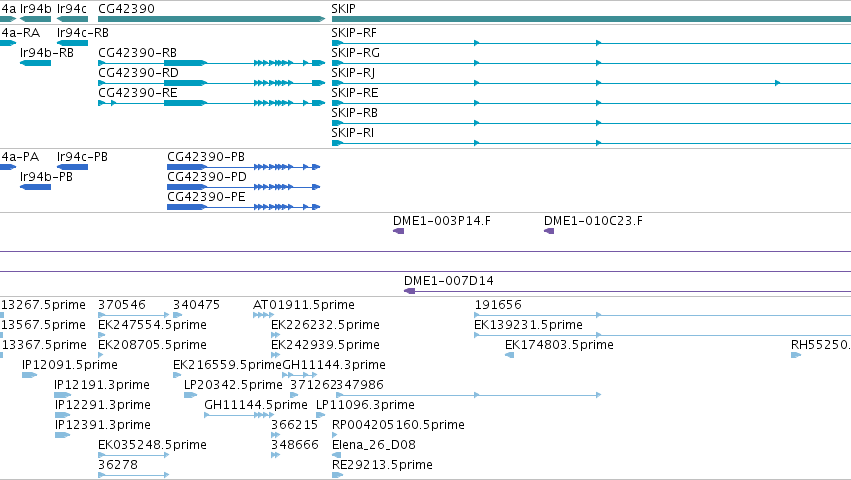The width and height of the screenshot is (851, 480).
Task: Click the 36278 feature
Action: coord(134,475)
